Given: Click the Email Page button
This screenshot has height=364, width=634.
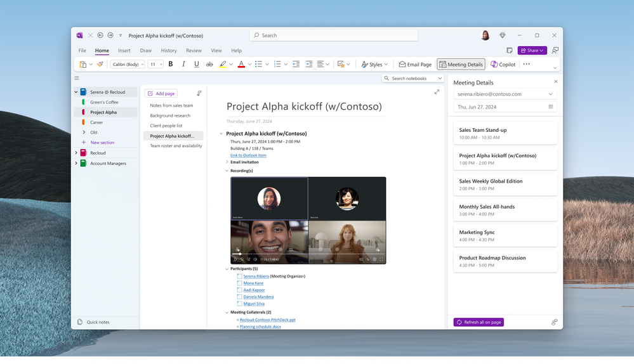Looking at the screenshot, I should pyautogui.click(x=415, y=64).
